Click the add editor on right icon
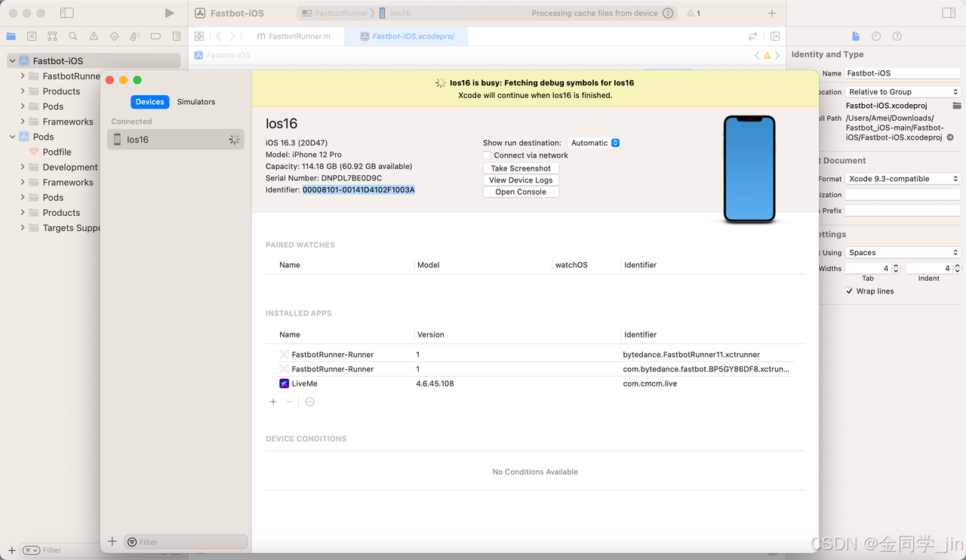The height and width of the screenshot is (560, 966). [775, 36]
